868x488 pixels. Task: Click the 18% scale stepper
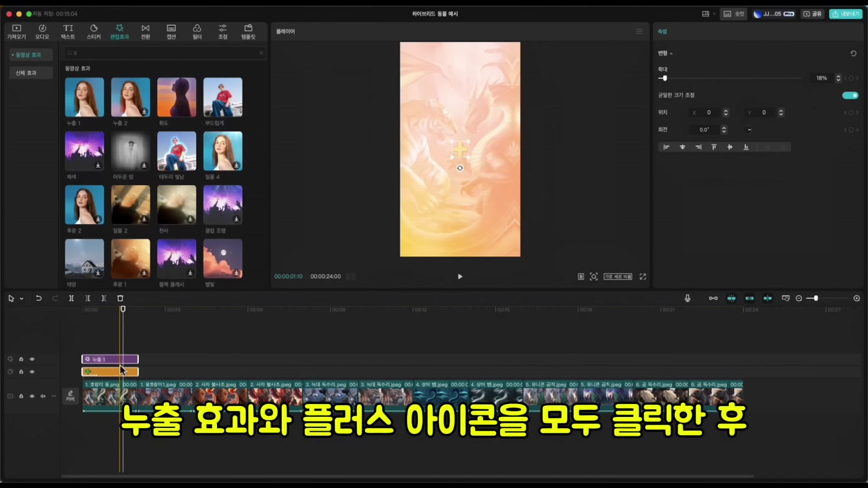838,78
